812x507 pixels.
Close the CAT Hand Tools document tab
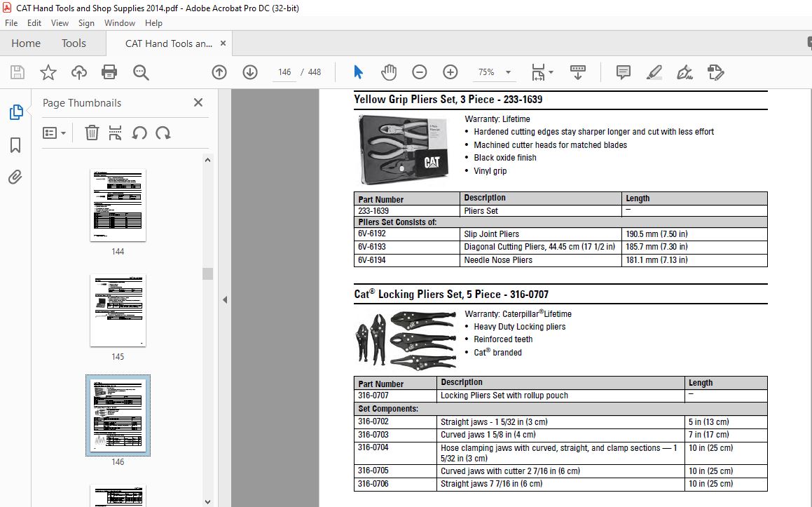point(223,43)
